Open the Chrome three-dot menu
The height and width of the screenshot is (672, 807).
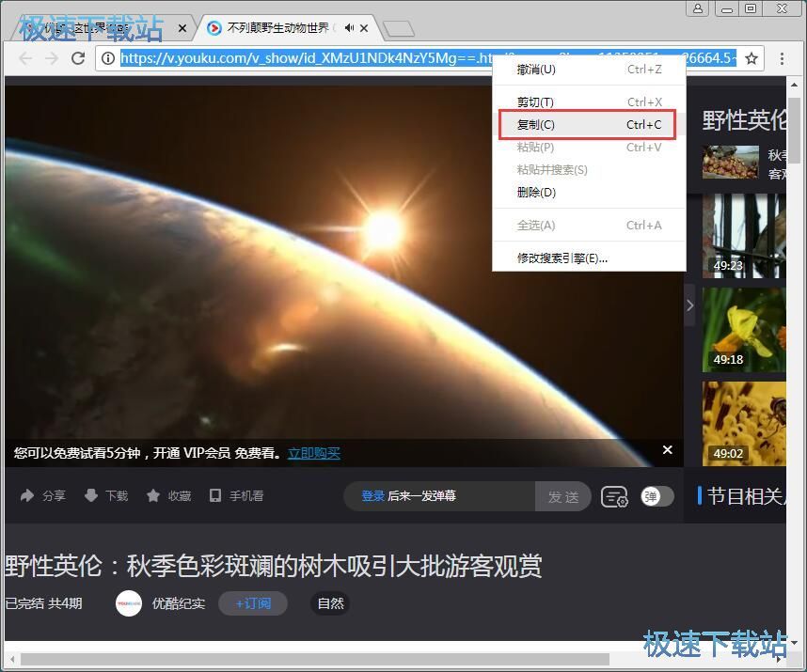[782, 58]
